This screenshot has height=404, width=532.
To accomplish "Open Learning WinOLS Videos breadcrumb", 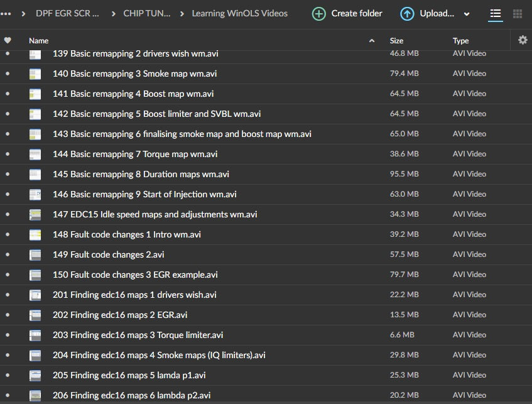I will (x=239, y=13).
